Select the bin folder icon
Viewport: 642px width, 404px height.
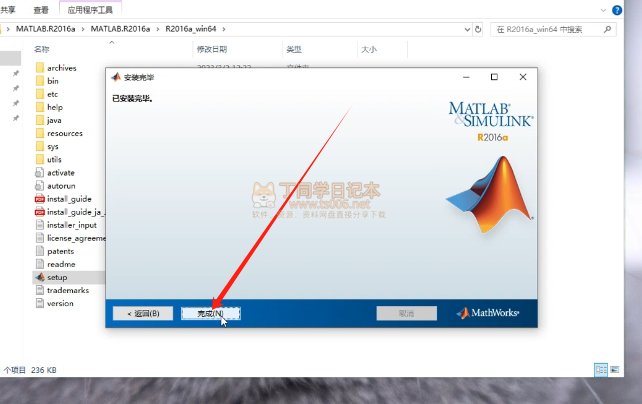point(40,81)
